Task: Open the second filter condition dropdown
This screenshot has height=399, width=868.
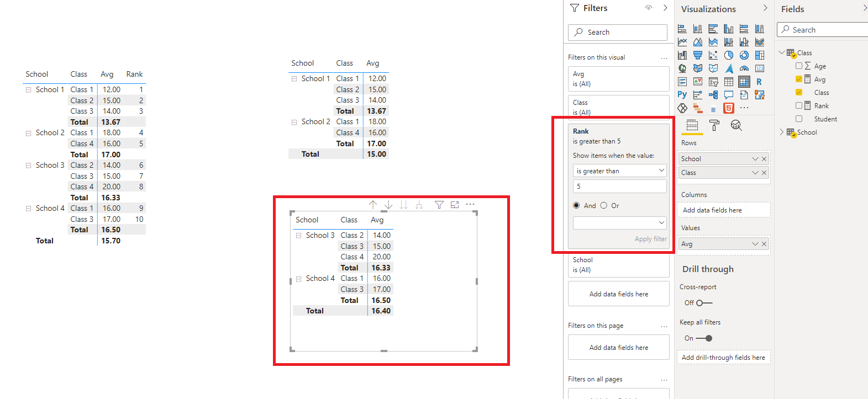Action: pyautogui.click(x=620, y=222)
